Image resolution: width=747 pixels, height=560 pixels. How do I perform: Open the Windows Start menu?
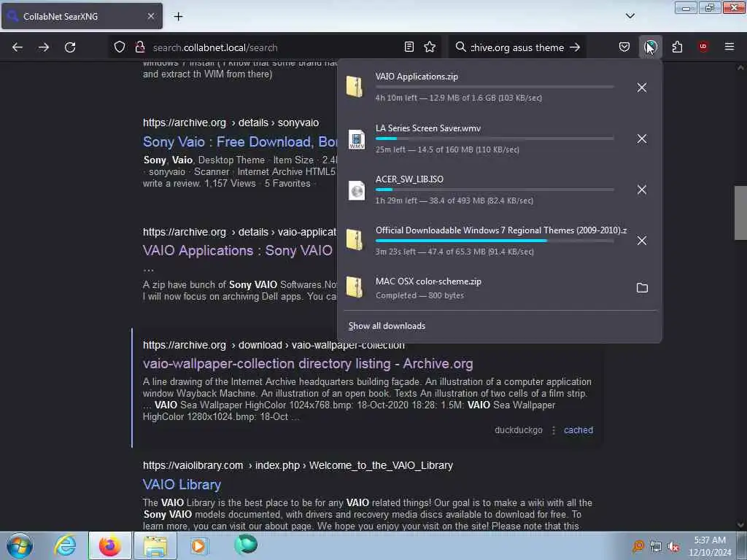click(20, 545)
